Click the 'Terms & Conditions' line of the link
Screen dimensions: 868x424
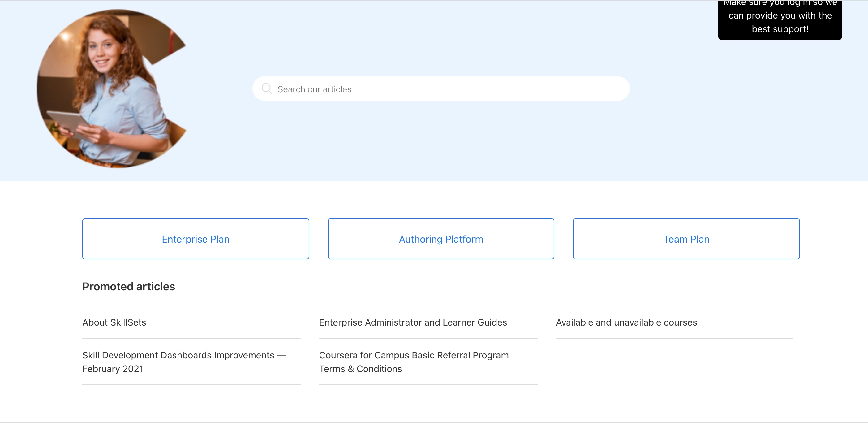pos(360,369)
